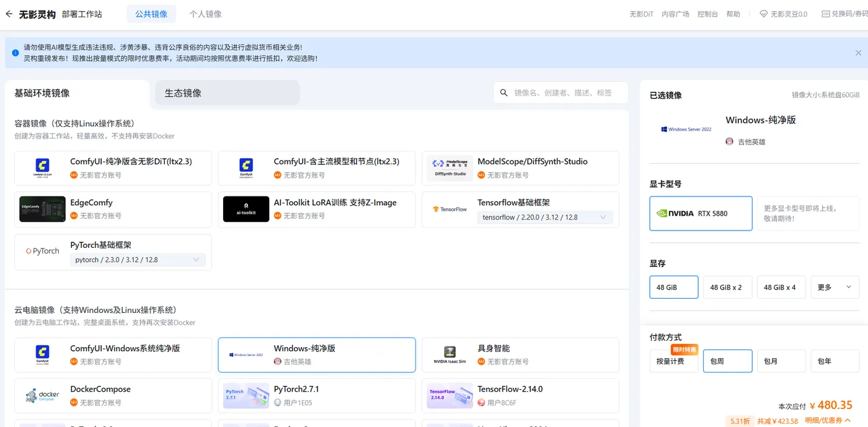Select the AI-Toolkit LoRA训练 image logo
This screenshot has width=868, height=427.
(x=246, y=209)
